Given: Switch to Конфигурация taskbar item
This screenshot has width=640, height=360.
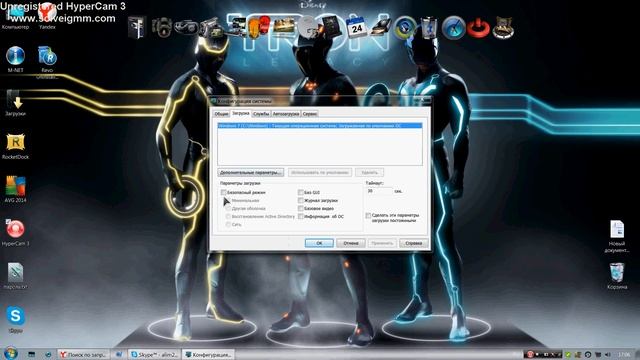Looking at the screenshot, I should (x=208, y=355).
